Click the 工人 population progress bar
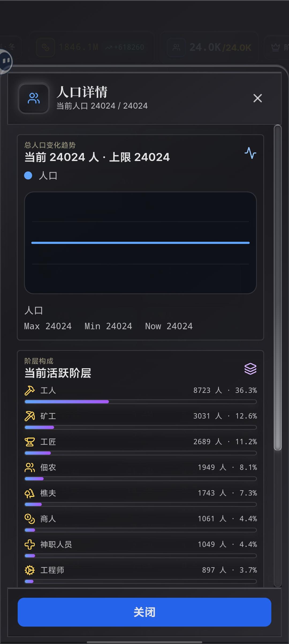 (x=140, y=402)
